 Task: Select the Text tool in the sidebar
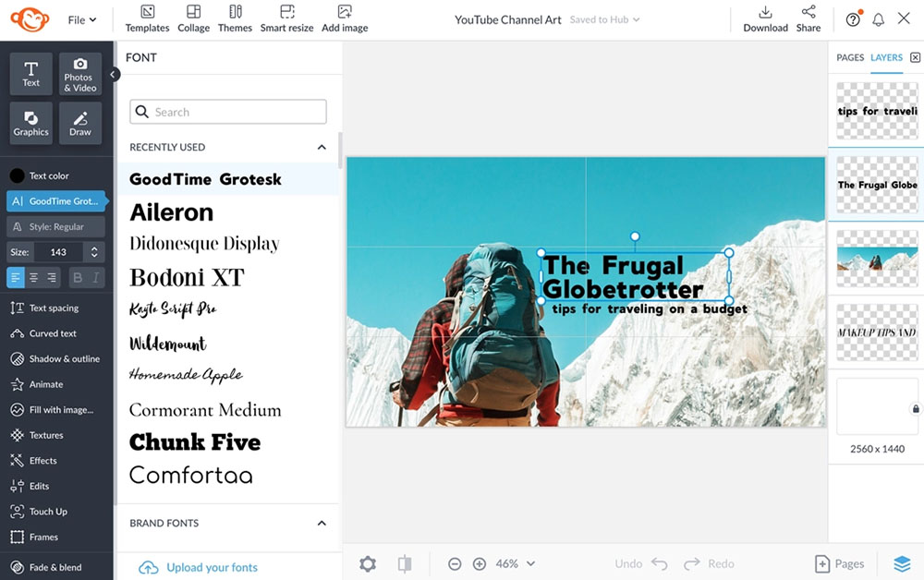(30, 74)
